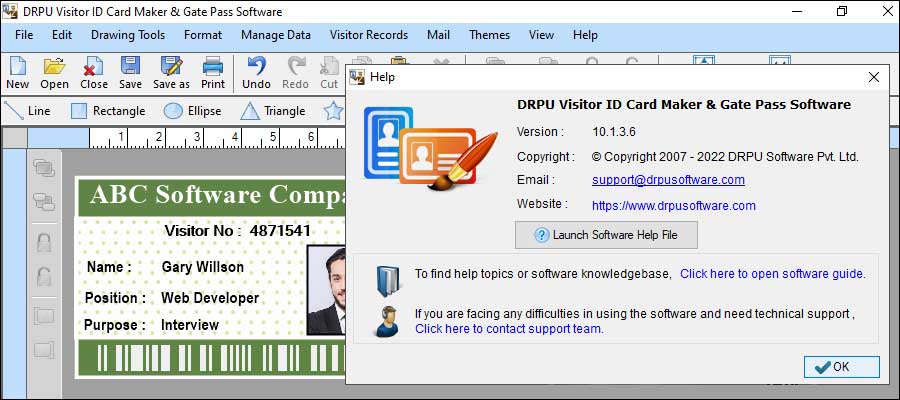Select the Line drawing tool
This screenshot has width=900, height=400.
point(27,111)
